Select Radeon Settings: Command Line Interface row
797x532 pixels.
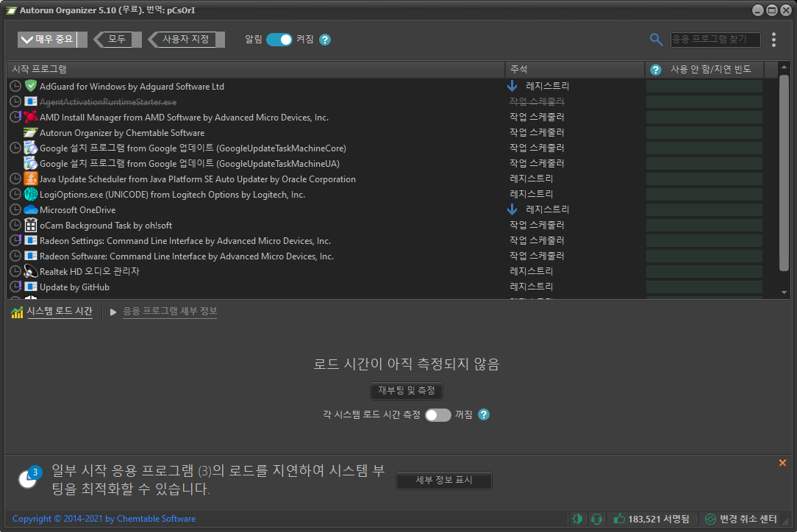[x=386, y=240]
